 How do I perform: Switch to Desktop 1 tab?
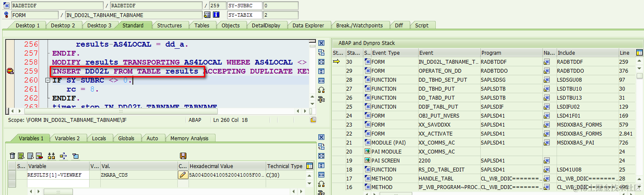[x=28, y=25]
